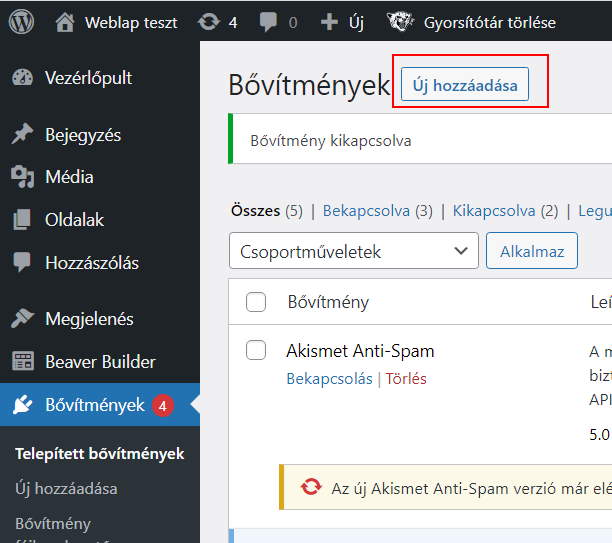Tick the select-all checkbox beside Bővítmény header
The width and height of the screenshot is (612, 543).
coord(256,302)
